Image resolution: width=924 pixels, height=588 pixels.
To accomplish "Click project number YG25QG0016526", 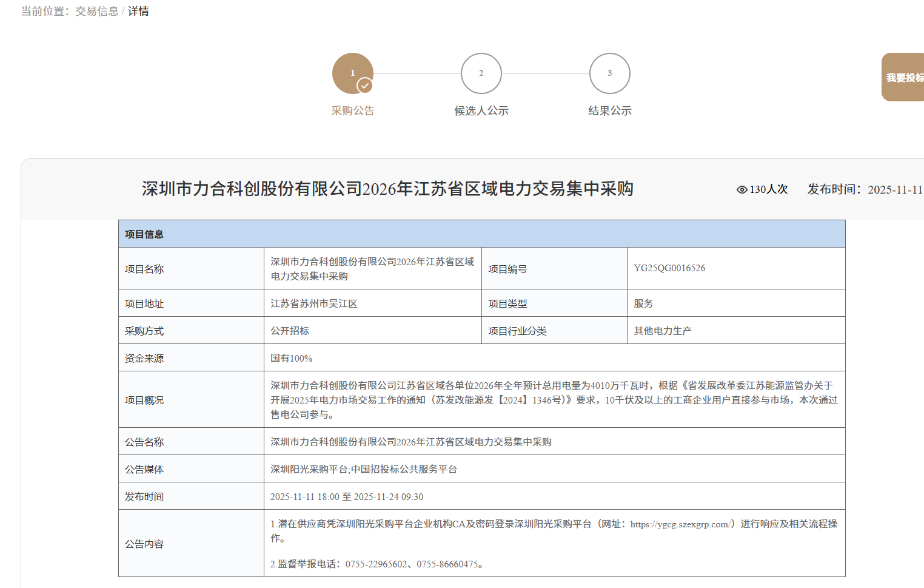I will click(669, 268).
